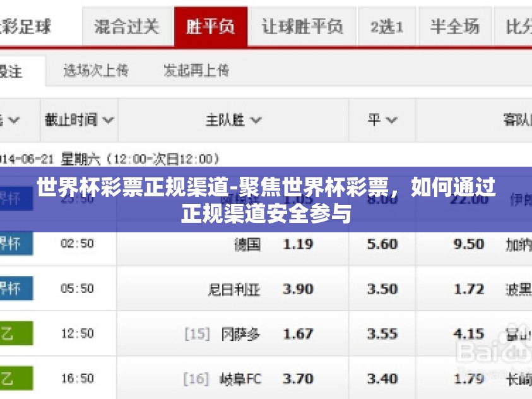The image size is (532, 399).
Task: Click the league tag in 02:50 row
Action: pos(16,244)
